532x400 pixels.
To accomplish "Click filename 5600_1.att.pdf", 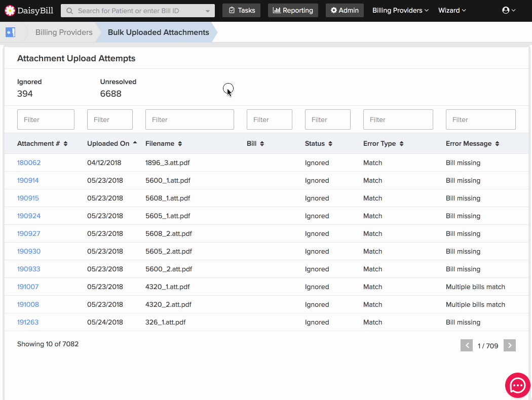I will click(x=168, y=180).
